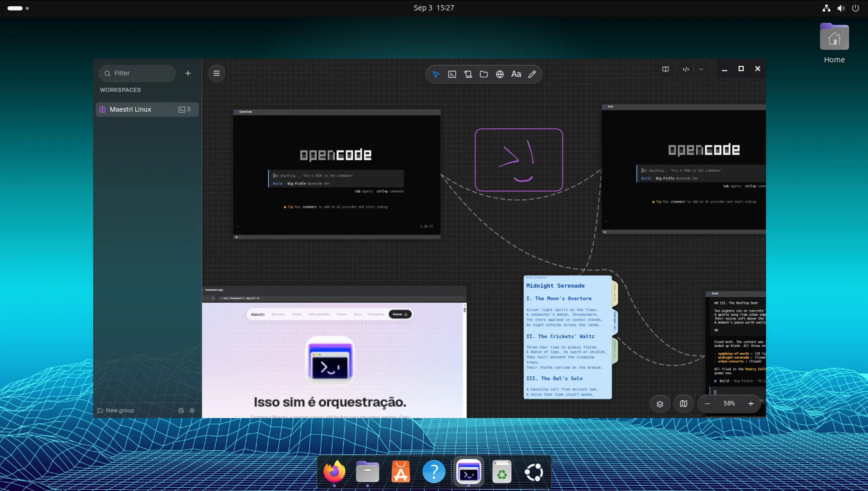The width and height of the screenshot is (868, 491).
Task: Click the 50% zoom level indicator
Action: (x=729, y=404)
